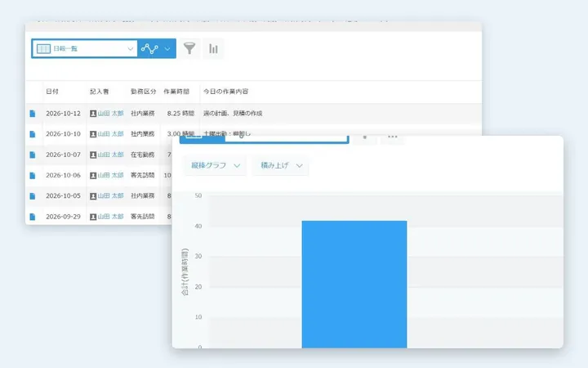Click the 記入者 column header

pyautogui.click(x=99, y=92)
